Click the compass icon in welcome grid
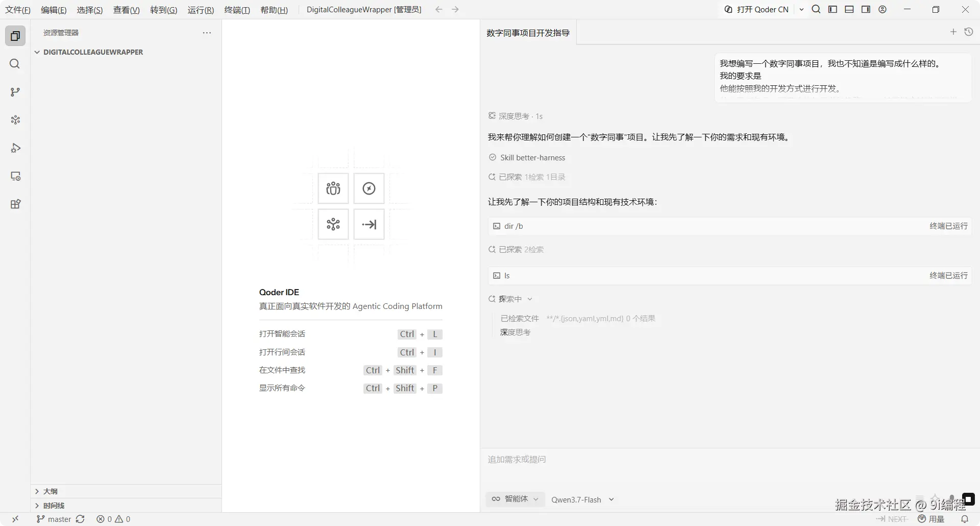Viewport: 980px width, 526px height. click(x=369, y=188)
